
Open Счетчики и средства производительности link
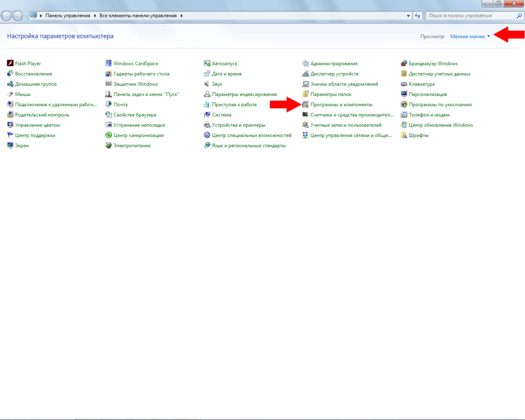[352, 114]
